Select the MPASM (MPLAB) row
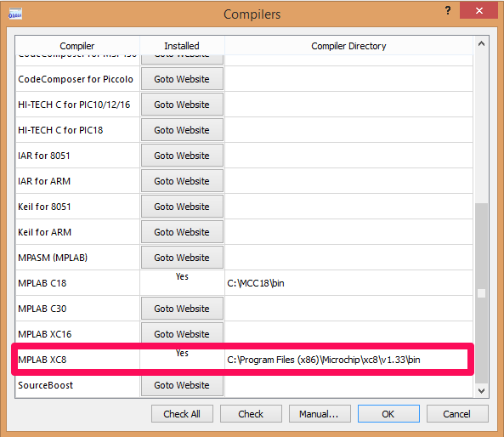Screen dimensions: 504x437 (x=244, y=258)
